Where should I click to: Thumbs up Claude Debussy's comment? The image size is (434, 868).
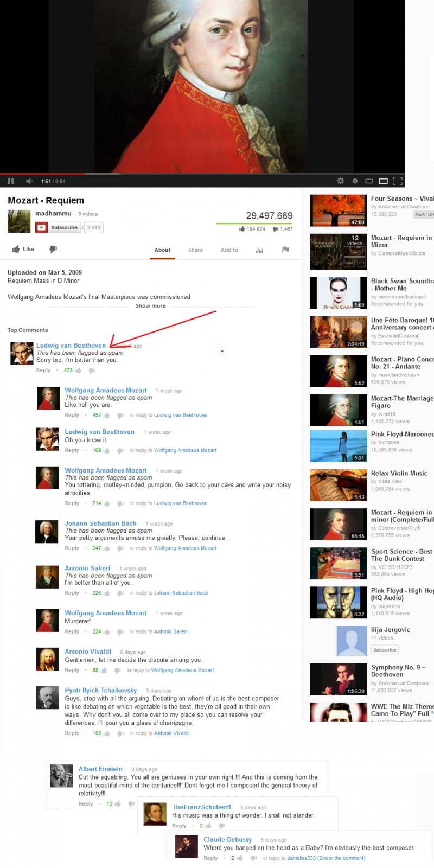point(240,858)
